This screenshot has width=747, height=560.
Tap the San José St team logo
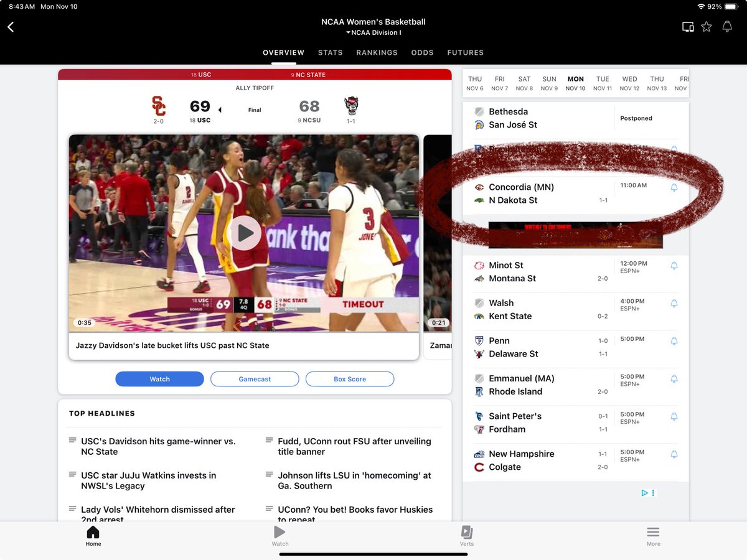click(479, 125)
